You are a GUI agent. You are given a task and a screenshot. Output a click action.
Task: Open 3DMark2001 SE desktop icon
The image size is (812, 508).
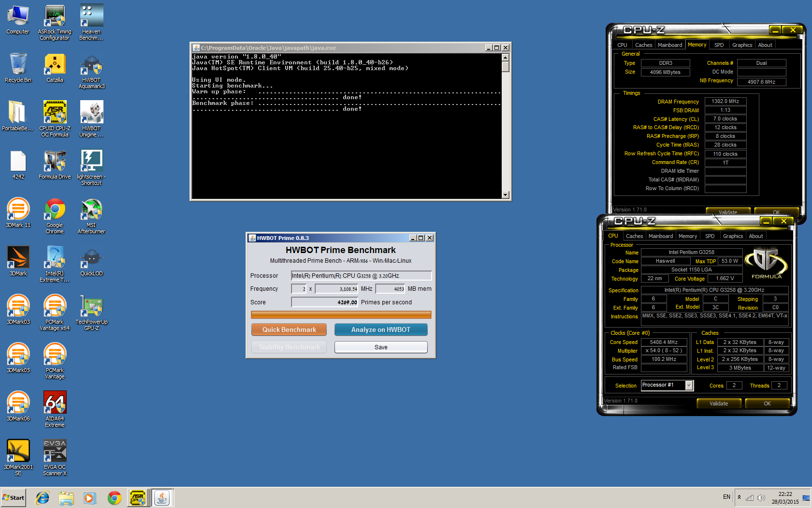pos(18,458)
